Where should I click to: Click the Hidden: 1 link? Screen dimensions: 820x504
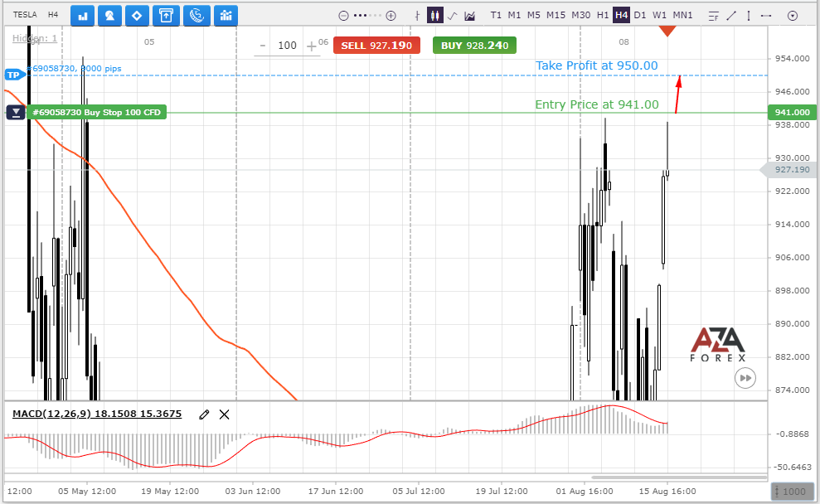click(x=35, y=38)
